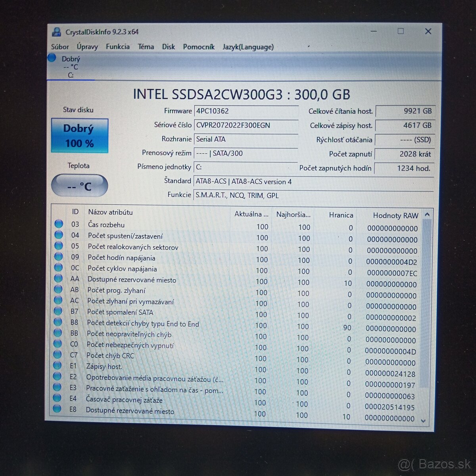Click status circle icon for attribute 0C
Viewport: 476px width, 476px height.
58,267
